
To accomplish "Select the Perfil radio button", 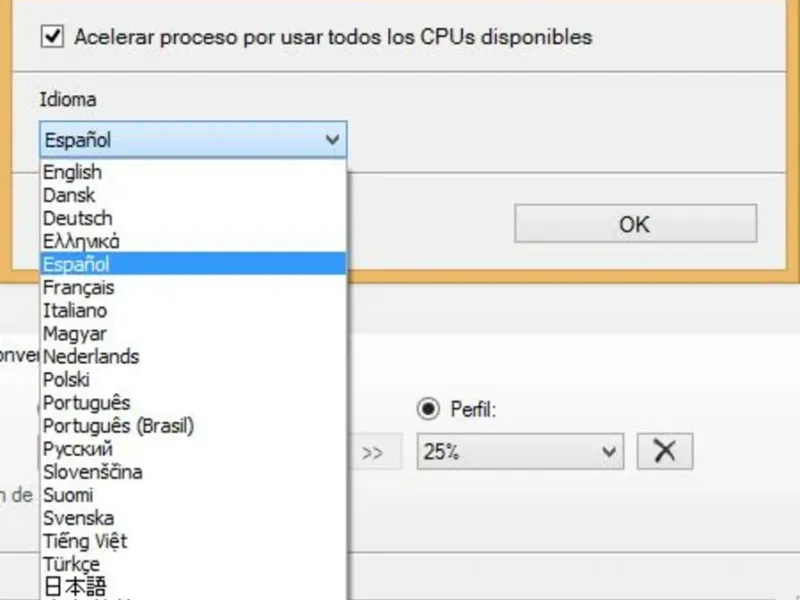I will click(x=428, y=409).
